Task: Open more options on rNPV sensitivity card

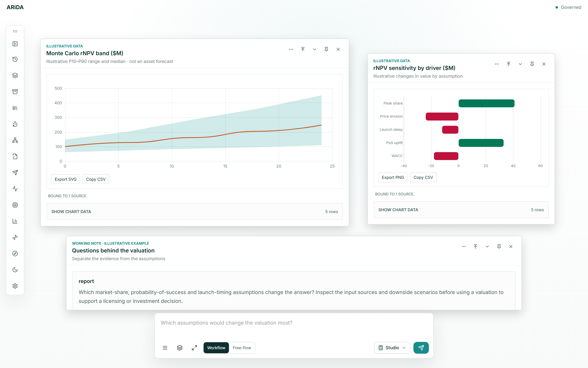Action: 497,64
